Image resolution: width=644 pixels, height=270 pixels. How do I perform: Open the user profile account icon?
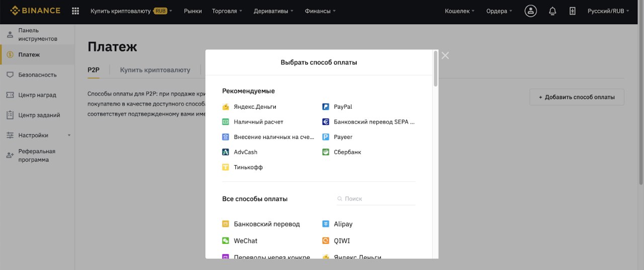(x=531, y=11)
